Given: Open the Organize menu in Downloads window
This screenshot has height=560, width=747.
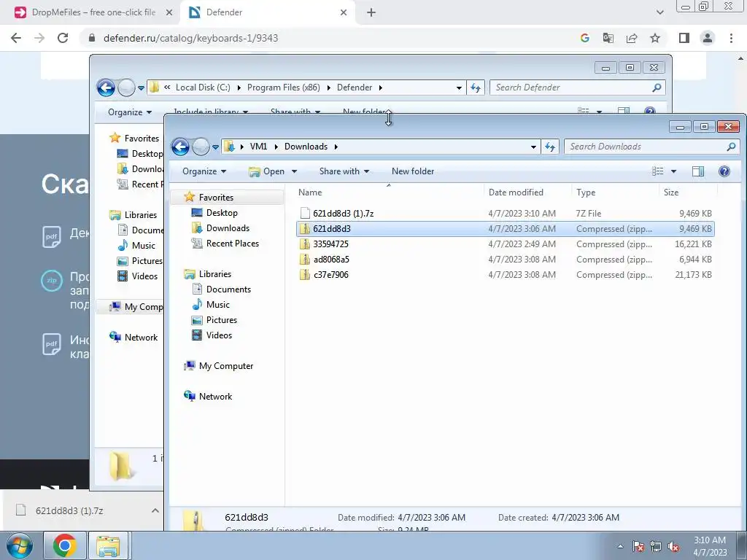Looking at the screenshot, I should click(204, 171).
